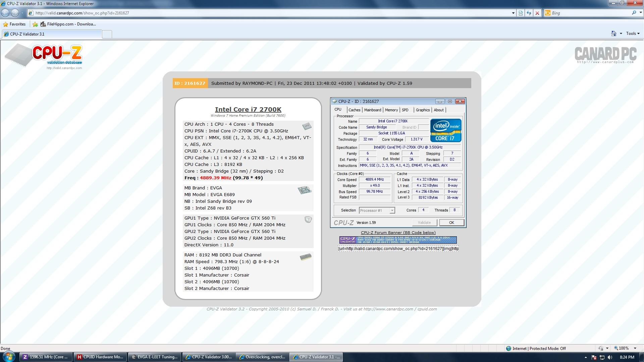Switch to CPUID Hardware Monitor taskbar item
This screenshot has width=644, height=362.
pyautogui.click(x=100, y=357)
